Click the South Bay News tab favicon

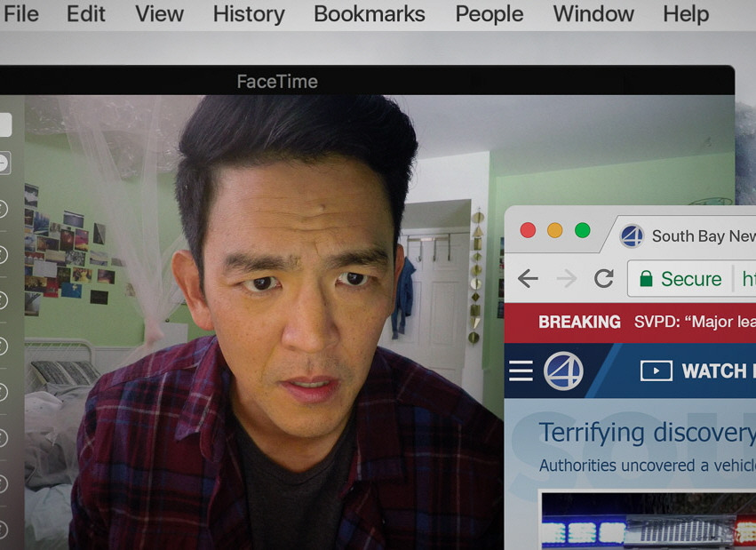tap(633, 236)
